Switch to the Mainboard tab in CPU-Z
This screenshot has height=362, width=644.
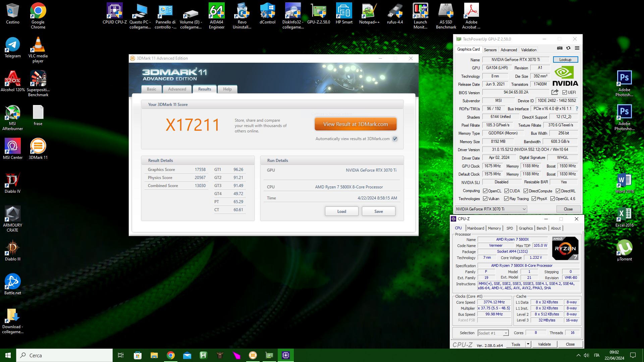476,228
